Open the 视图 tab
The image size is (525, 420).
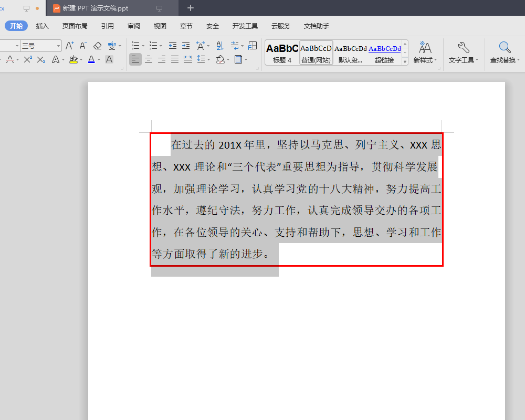(160, 26)
